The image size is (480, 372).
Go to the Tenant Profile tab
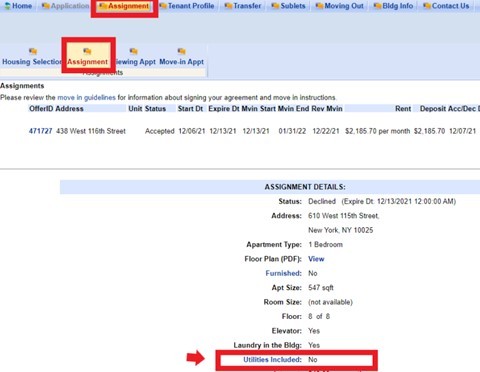pos(187,6)
